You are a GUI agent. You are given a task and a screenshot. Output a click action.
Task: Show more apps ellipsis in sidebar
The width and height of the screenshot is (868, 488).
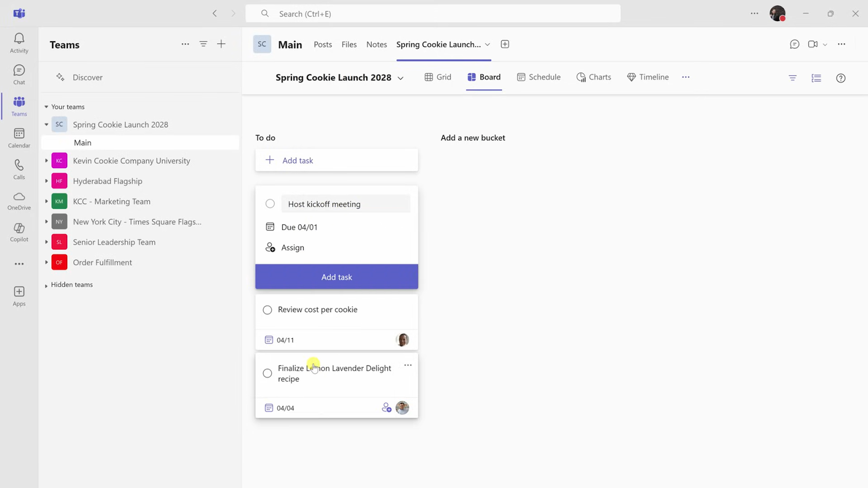pos(19,264)
